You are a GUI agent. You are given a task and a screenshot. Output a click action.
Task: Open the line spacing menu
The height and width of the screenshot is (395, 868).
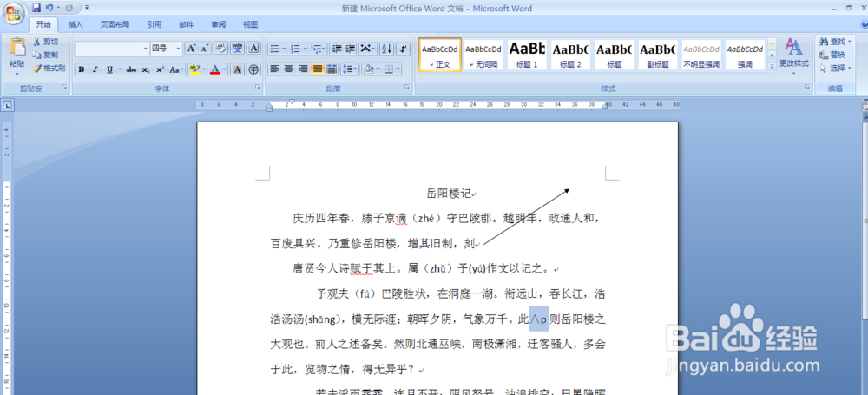(x=349, y=69)
